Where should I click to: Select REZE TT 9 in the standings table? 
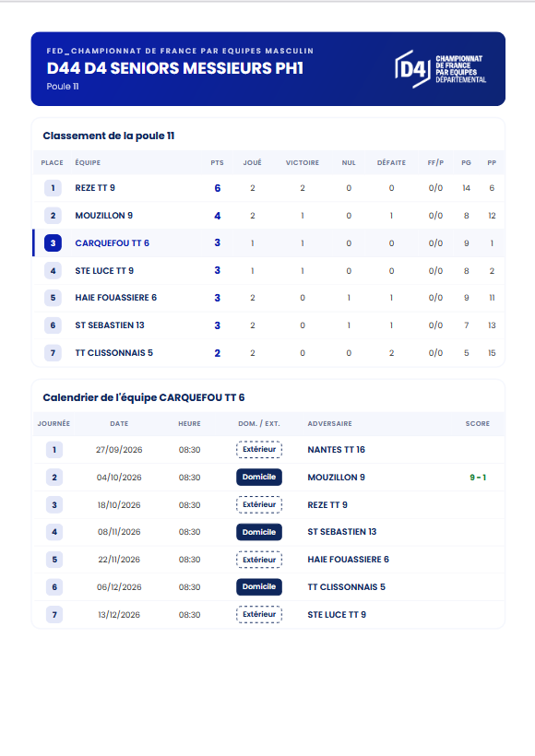tap(95, 188)
